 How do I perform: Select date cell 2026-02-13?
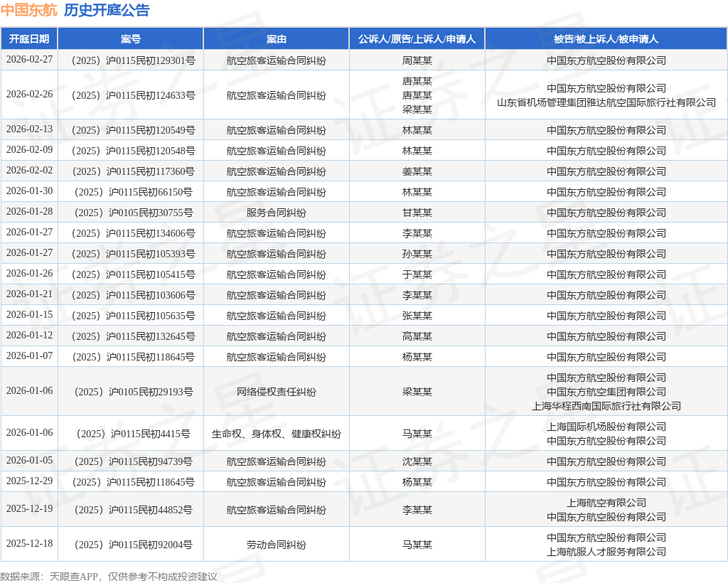pyautogui.click(x=29, y=129)
